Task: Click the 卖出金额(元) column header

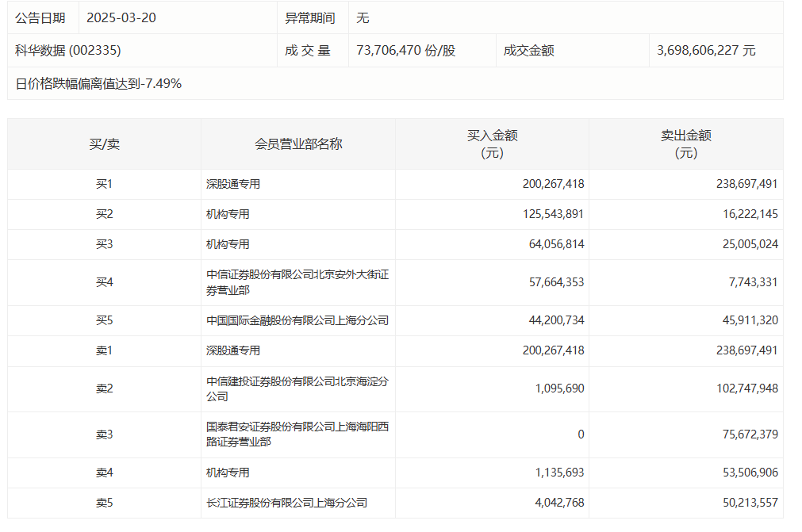Action: 686,144
